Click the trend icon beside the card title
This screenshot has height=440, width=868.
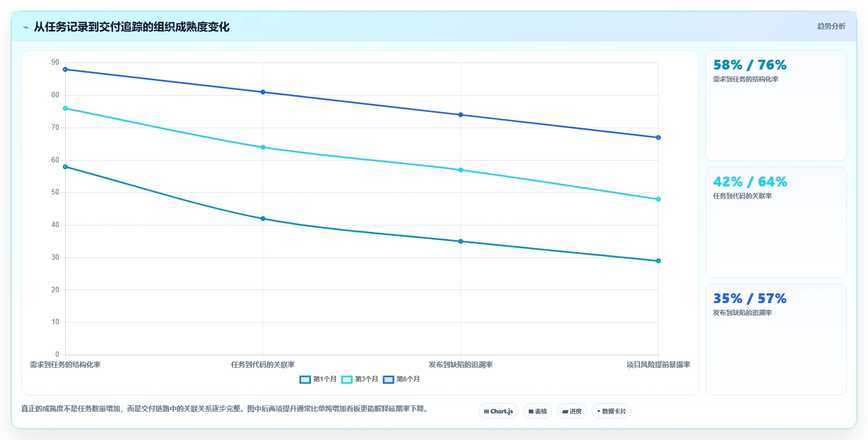(26, 27)
